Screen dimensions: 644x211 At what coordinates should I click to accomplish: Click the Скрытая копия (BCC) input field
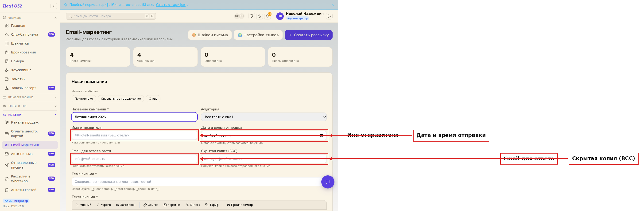click(264, 159)
